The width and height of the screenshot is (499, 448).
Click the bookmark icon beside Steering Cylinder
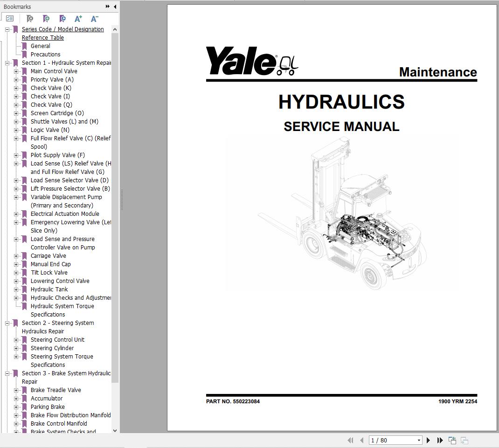(x=24, y=348)
